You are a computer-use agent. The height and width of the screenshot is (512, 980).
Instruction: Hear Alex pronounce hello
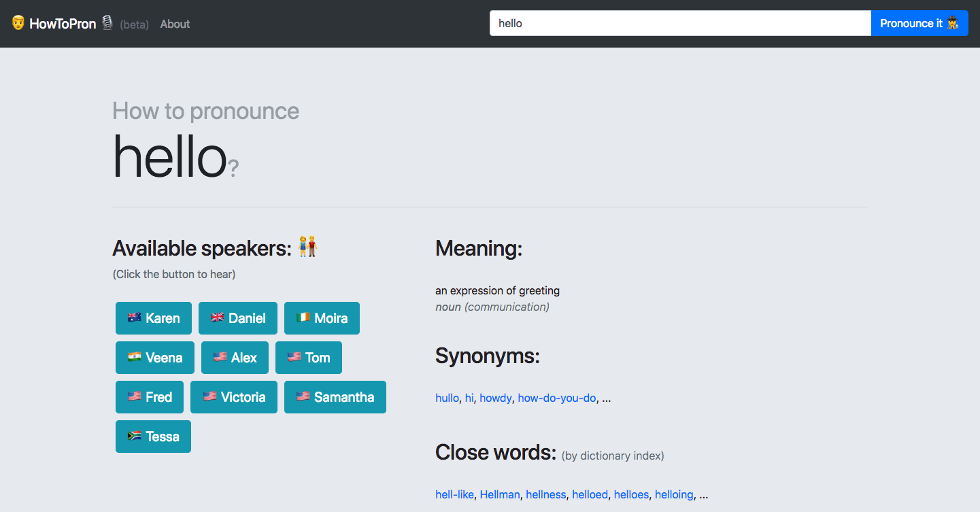(235, 358)
